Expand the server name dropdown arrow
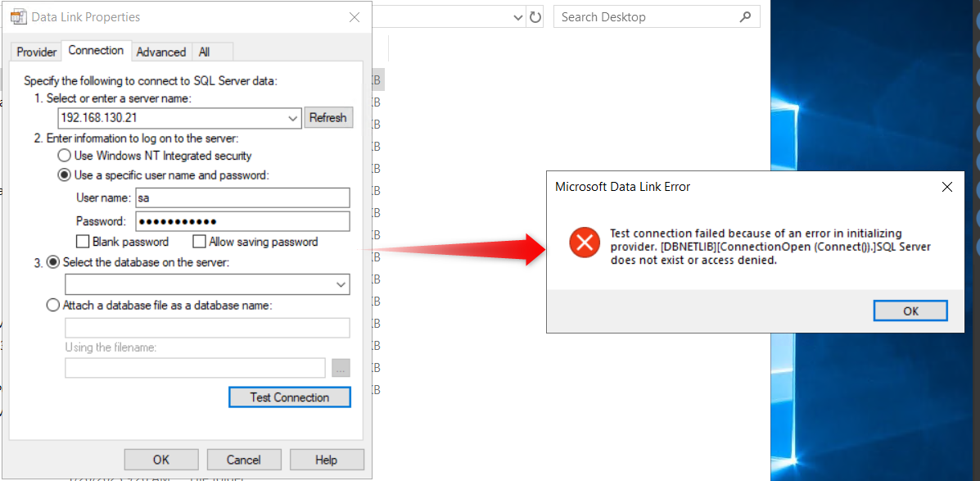 (x=293, y=118)
